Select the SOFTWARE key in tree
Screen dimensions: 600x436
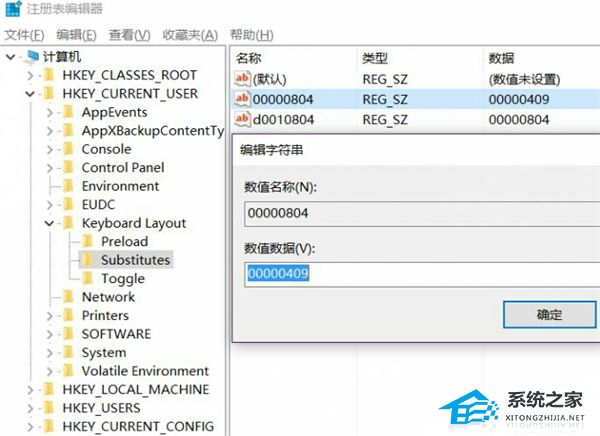116,334
